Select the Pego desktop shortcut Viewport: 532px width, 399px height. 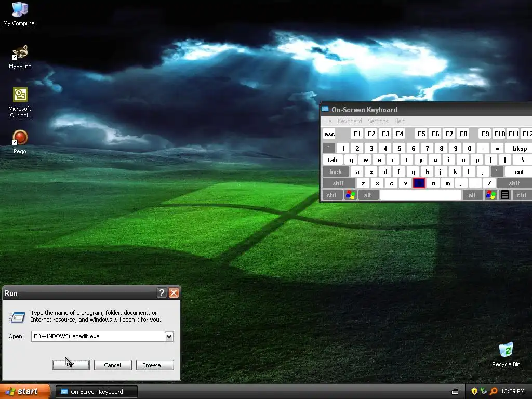(x=20, y=142)
